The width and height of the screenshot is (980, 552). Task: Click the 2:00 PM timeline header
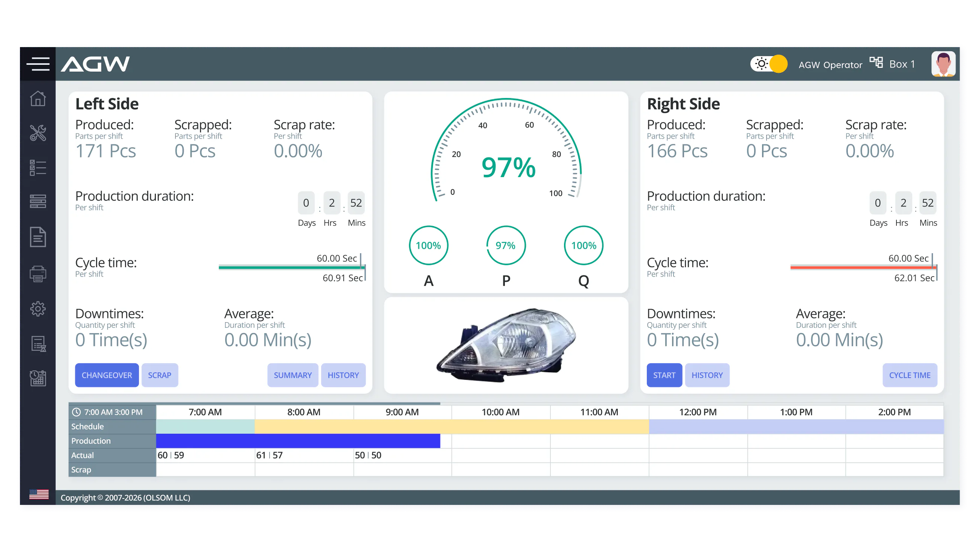coord(895,412)
